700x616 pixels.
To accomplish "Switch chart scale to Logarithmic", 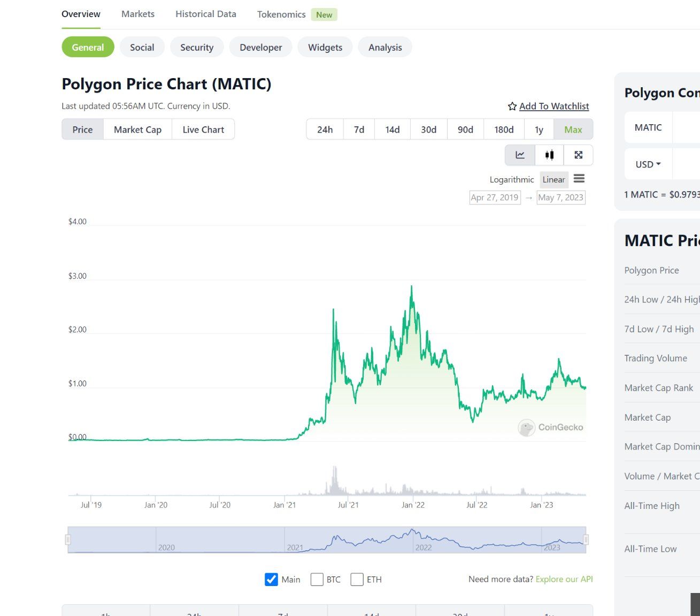I will click(x=512, y=180).
